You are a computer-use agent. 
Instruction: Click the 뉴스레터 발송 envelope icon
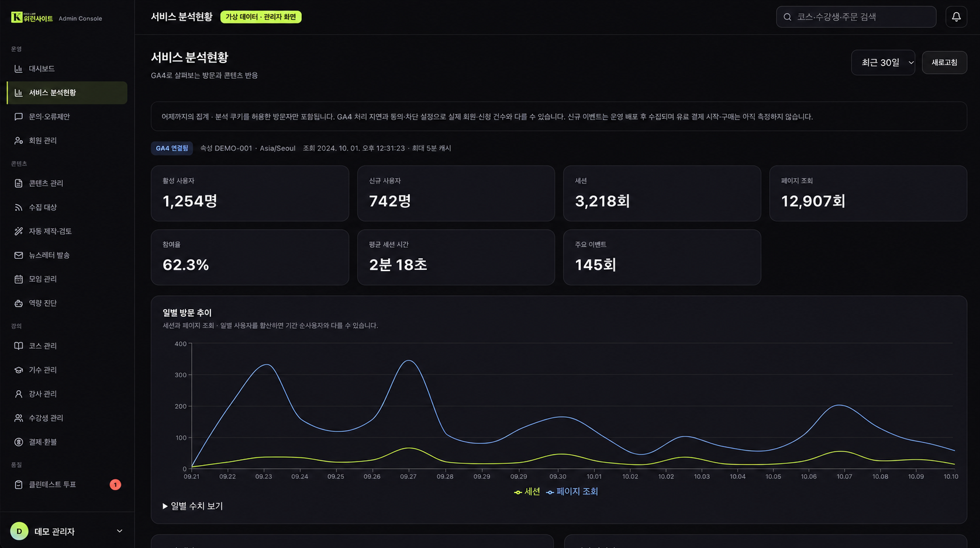(x=19, y=255)
